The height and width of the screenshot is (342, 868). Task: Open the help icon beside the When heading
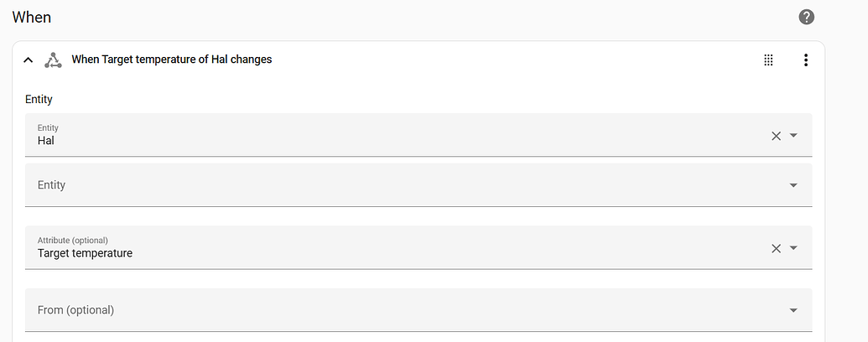coord(806,17)
